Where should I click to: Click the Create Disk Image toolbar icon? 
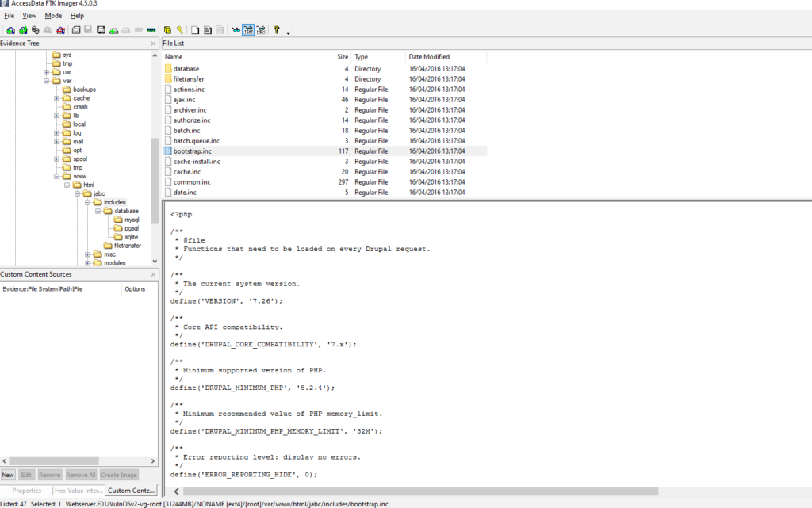76,29
